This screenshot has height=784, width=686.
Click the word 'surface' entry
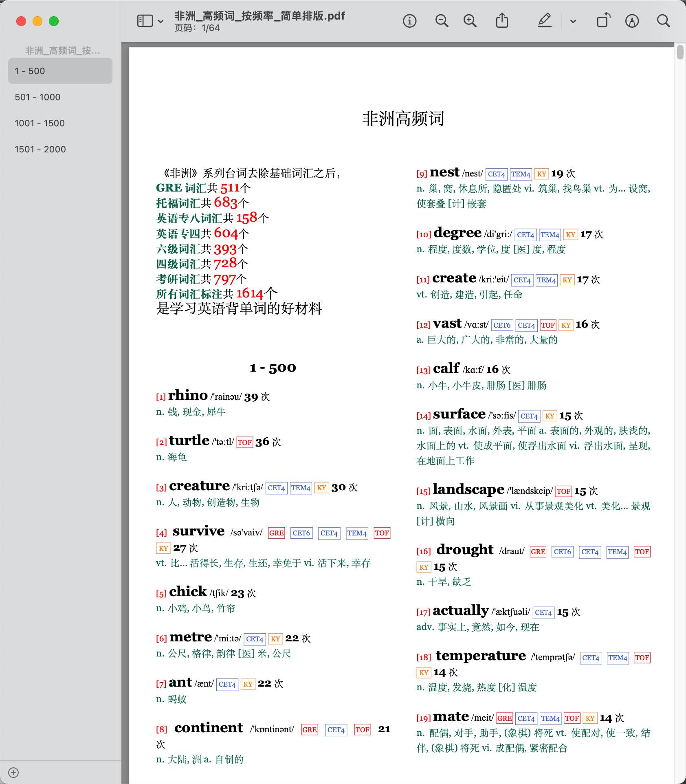[459, 414]
